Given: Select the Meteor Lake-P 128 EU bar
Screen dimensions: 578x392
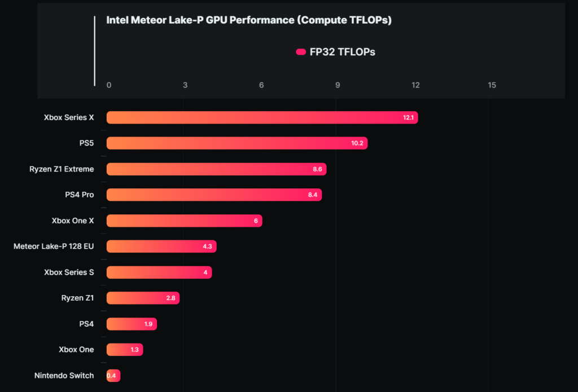Looking at the screenshot, I should click(161, 246).
